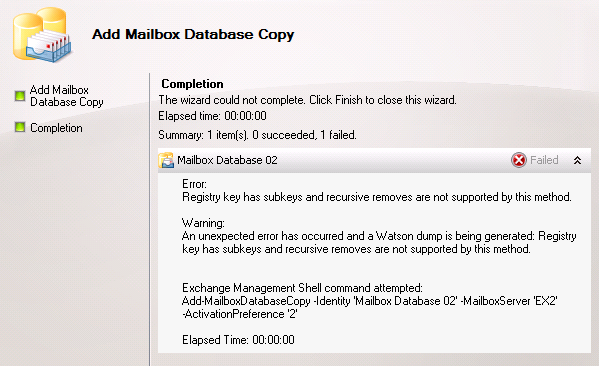Click the top Elapsed time 00:00:00 line

click(x=212, y=116)
